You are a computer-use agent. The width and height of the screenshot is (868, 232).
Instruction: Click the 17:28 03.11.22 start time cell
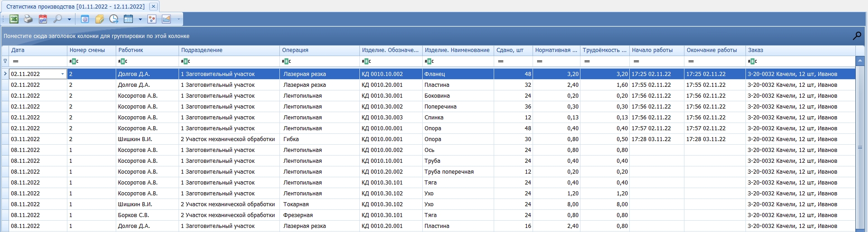(x=657, y=139)
